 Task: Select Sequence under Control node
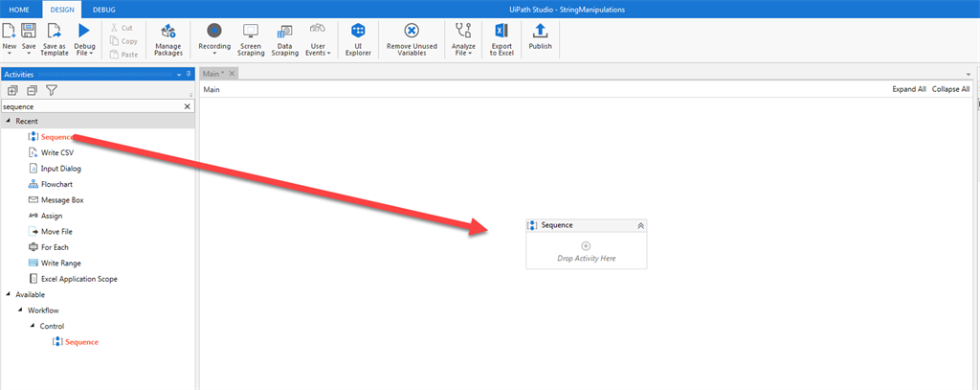(76, 342)
